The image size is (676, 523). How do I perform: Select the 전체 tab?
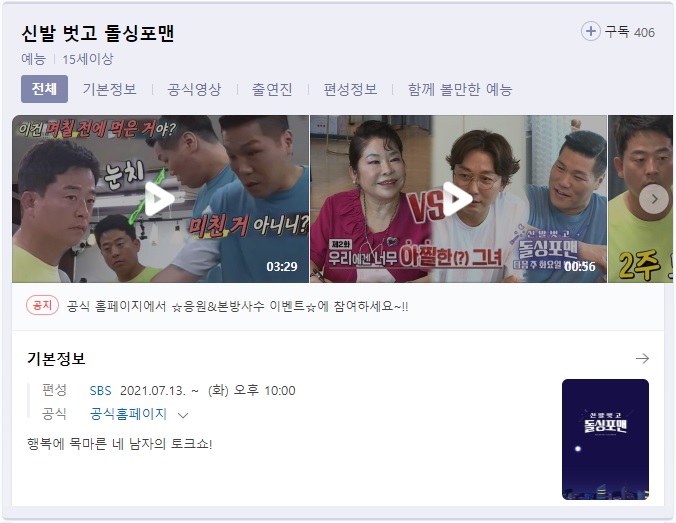(x=44, y=89)
